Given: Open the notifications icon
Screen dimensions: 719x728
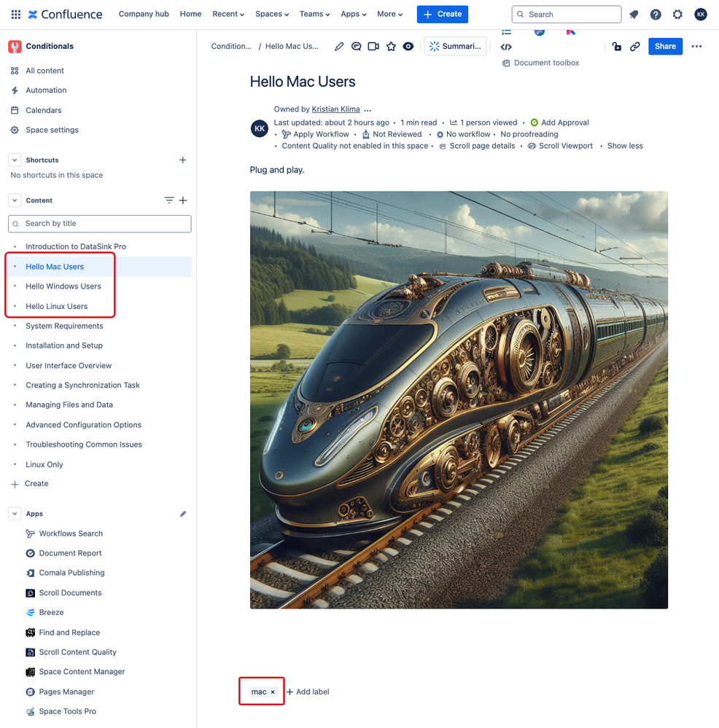Looking at the screenshot, I should point(634,15).
